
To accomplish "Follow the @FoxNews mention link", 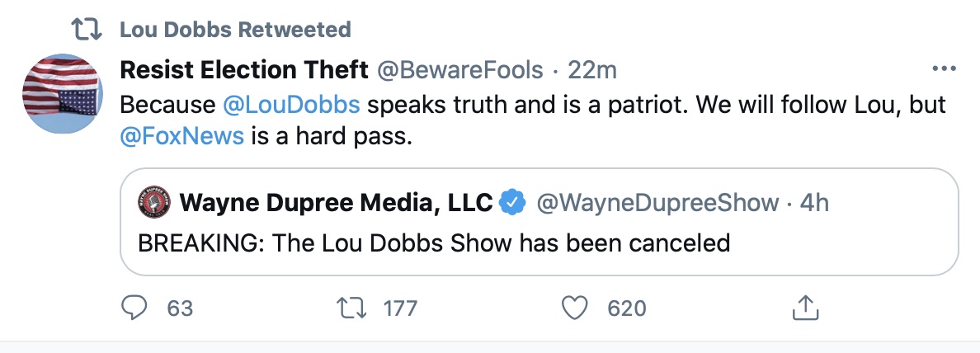I will 182,136.
